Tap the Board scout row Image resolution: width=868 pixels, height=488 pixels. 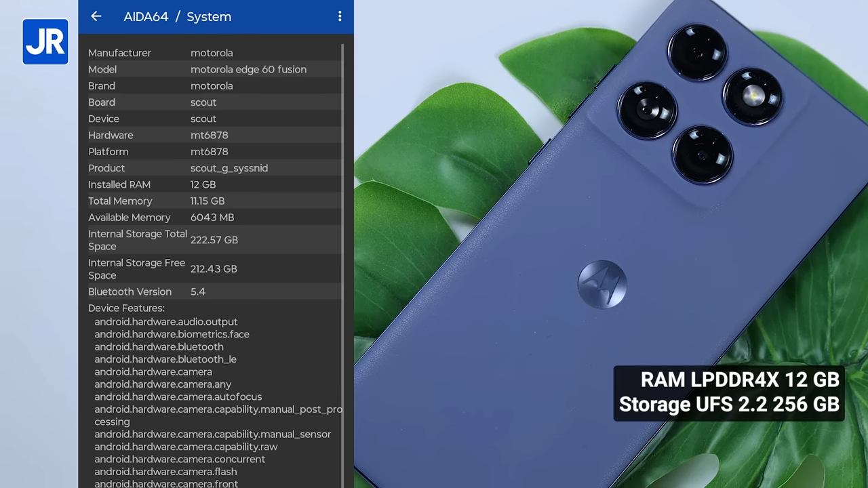coord(214,102)
